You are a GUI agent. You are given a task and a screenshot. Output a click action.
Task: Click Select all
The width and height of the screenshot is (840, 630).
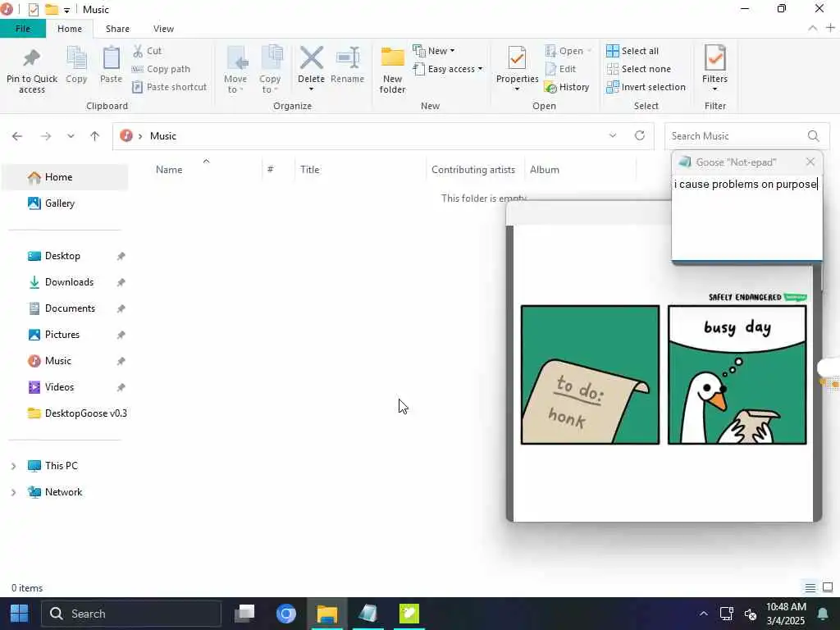point(632,51)
